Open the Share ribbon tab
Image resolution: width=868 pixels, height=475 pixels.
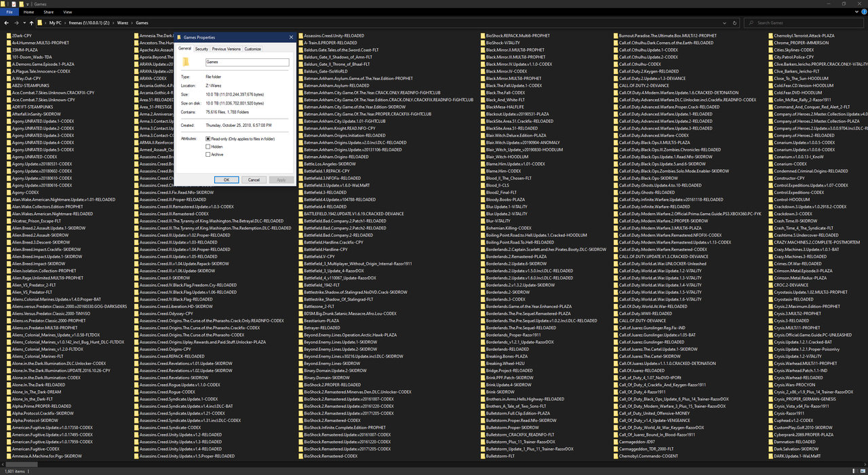pyautogui.click(x=49, y=12)
